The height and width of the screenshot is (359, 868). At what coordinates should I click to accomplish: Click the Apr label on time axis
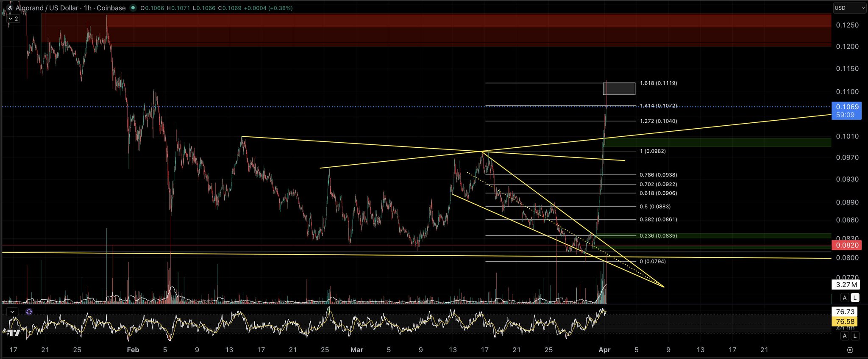[604, 350]
